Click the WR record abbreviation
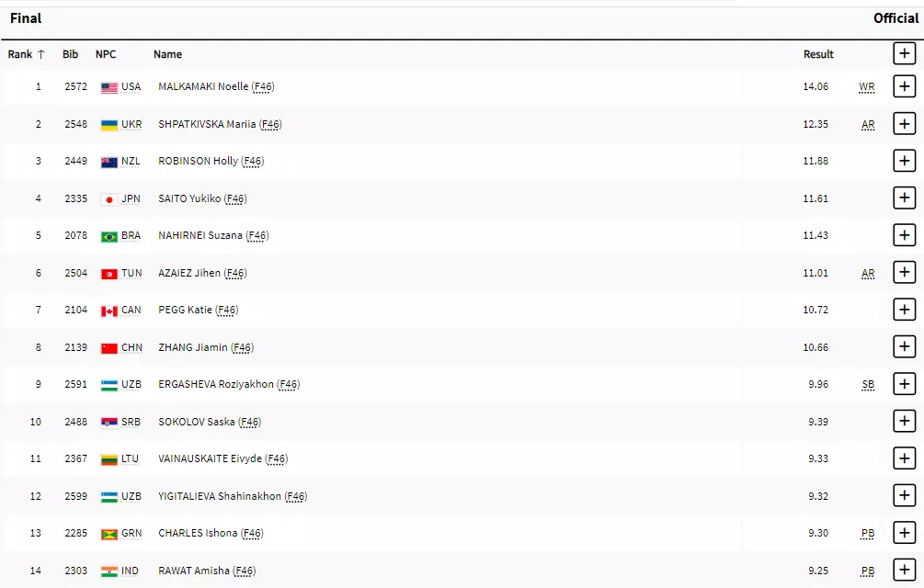The height and width of the screenshot is (588, 924). 866,87
